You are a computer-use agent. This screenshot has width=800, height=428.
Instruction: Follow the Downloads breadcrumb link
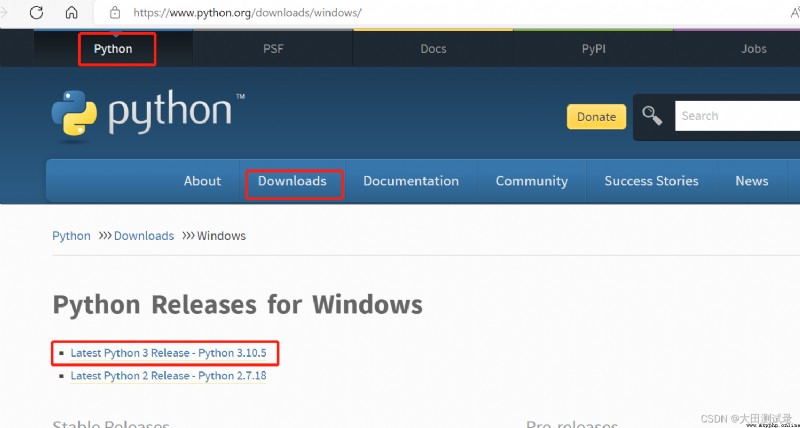(144, 236)
